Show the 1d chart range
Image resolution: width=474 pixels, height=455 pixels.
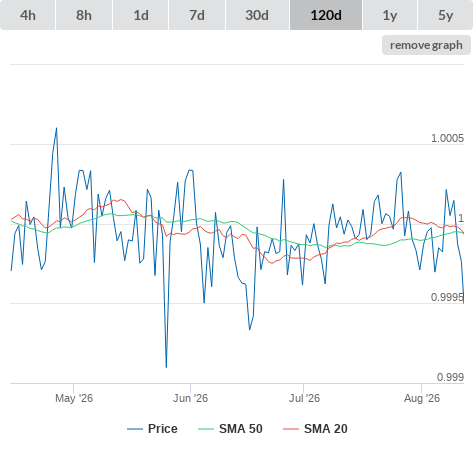(x=141, y=15)
